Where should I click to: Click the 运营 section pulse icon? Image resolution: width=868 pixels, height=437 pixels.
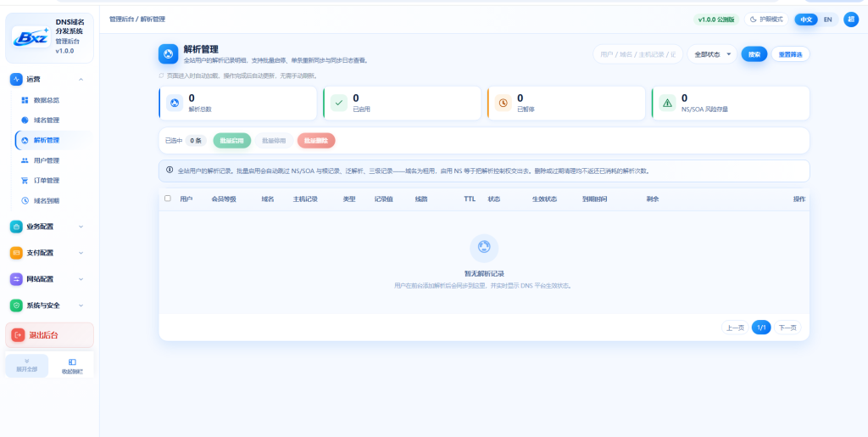click(17, 79)
